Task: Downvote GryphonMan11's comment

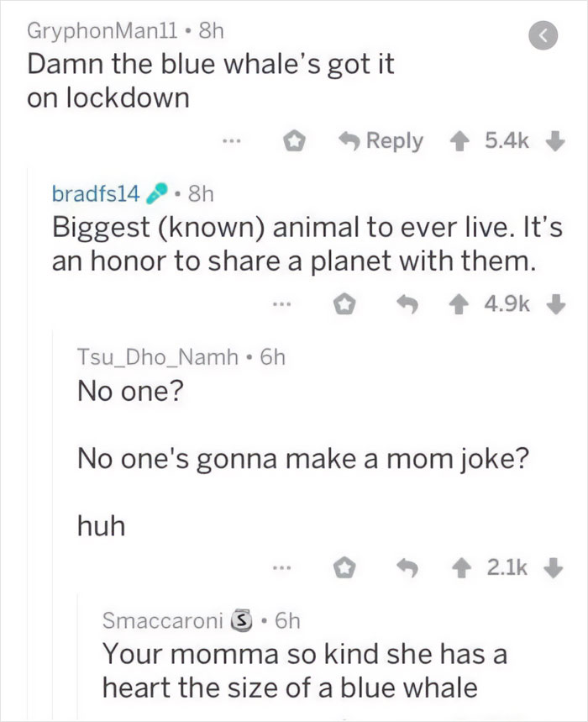Action: click(554, 141)
